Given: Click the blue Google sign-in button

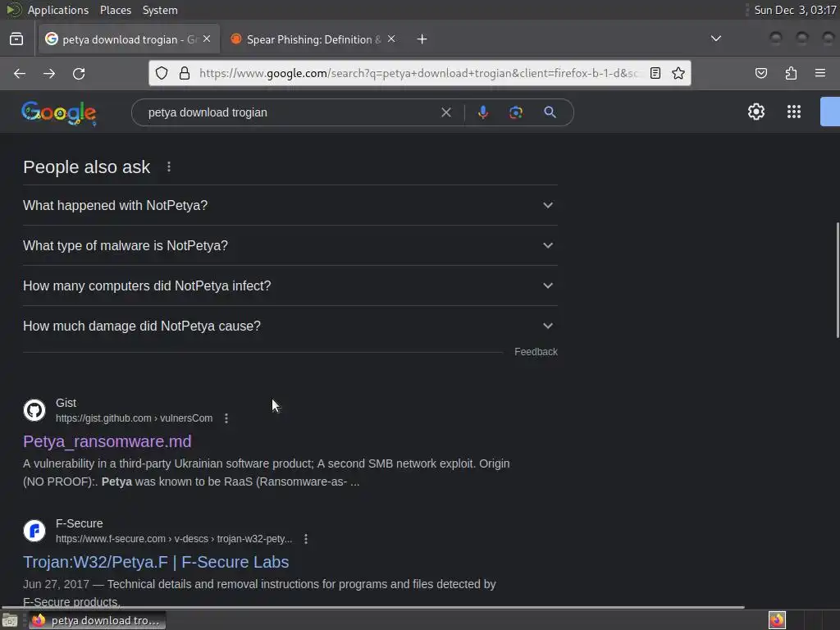Looking at the screenshot, I should 830,112.
